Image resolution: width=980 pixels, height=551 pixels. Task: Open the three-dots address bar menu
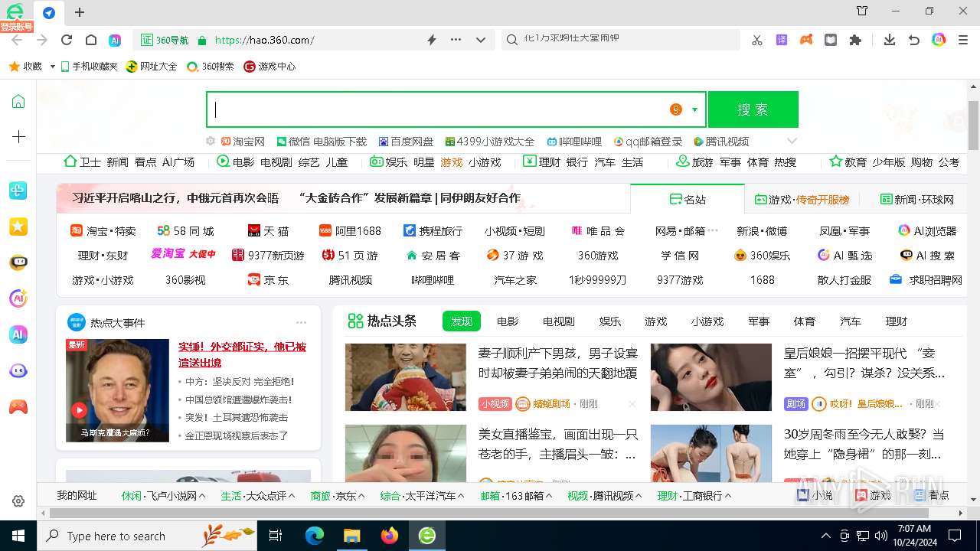(456, 40)
